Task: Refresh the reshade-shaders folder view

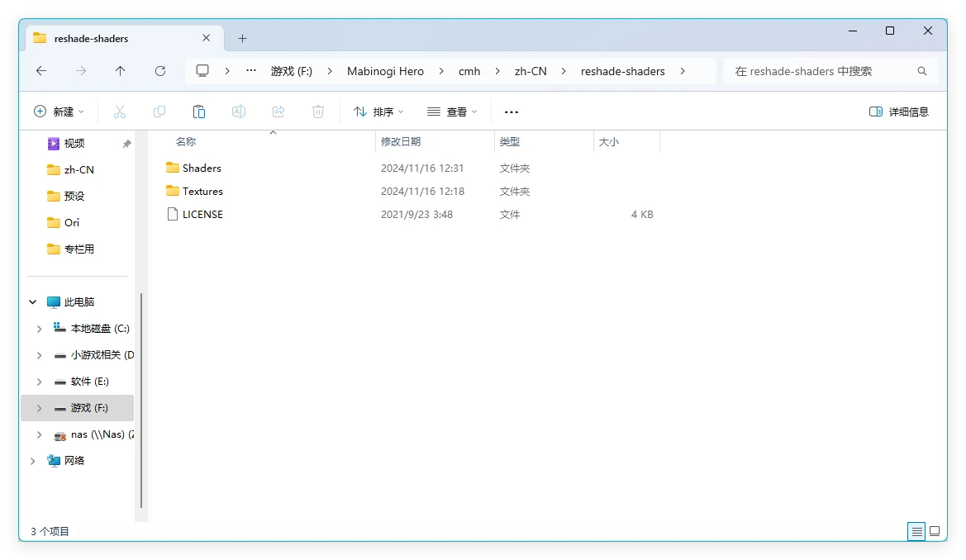Action: (x=160, y=71)
